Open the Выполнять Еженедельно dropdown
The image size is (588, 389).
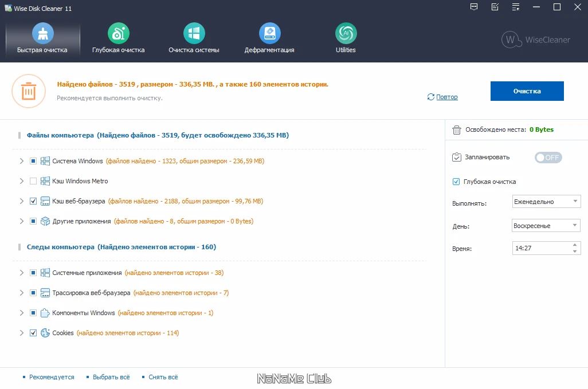[546, 202]
